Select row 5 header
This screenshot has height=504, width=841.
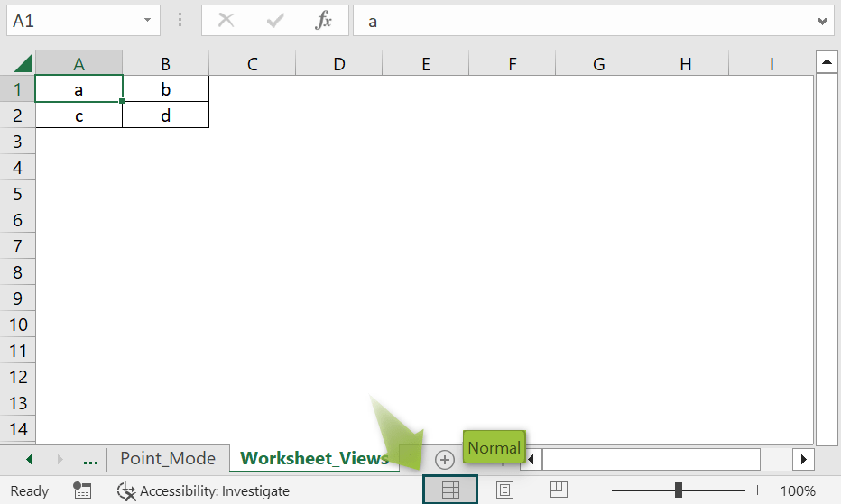click(18, 194)
